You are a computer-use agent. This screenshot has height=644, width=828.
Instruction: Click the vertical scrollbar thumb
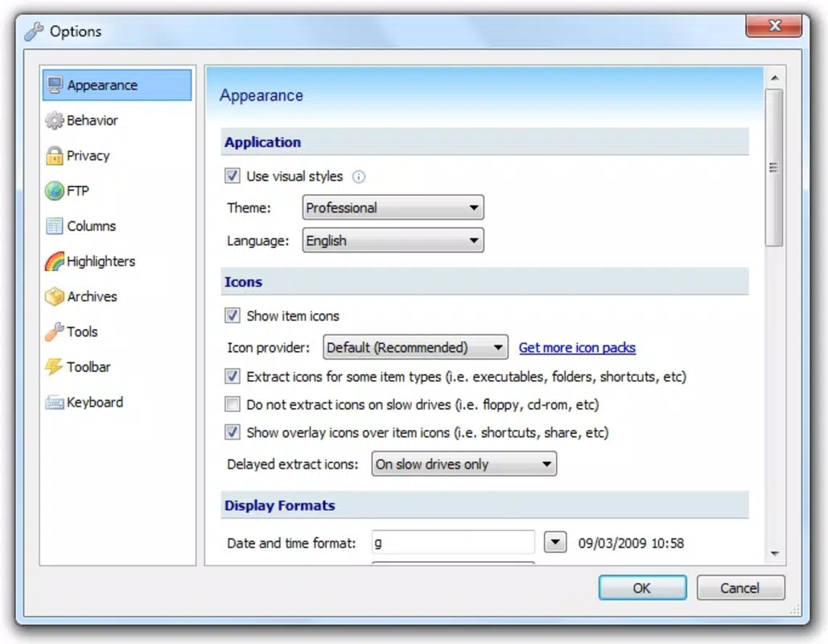click(774, 168)
